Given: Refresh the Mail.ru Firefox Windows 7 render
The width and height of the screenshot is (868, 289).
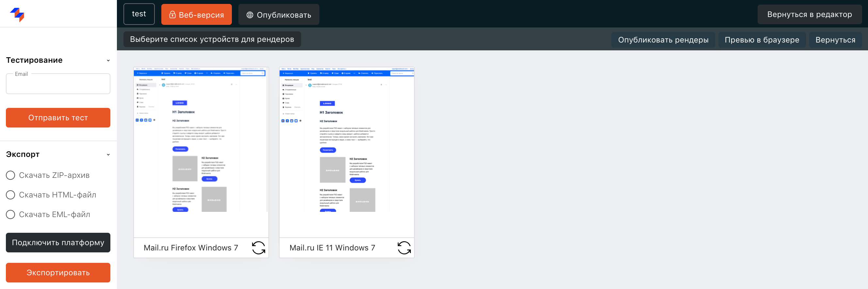Looking at the screenshot, I should (x=258, y=248).
